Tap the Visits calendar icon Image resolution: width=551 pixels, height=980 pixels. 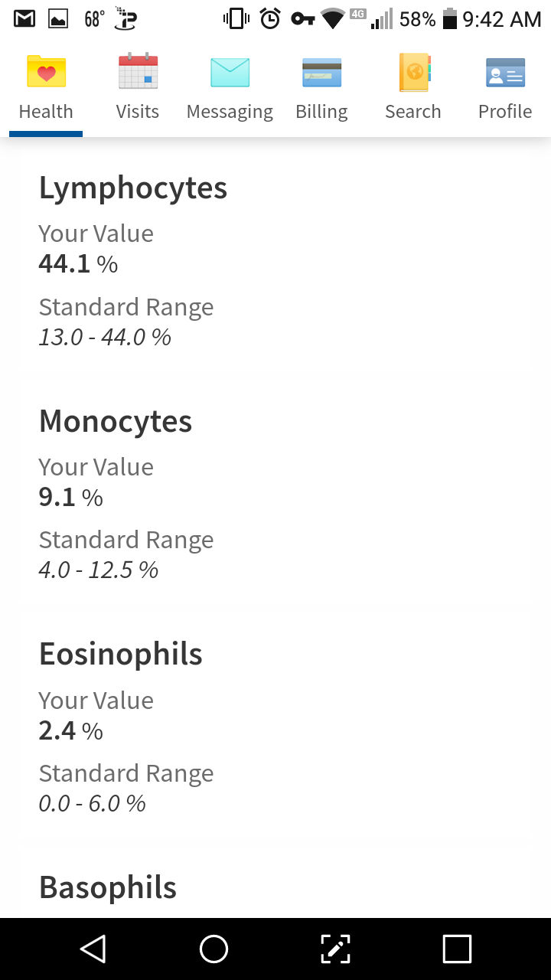138,72
